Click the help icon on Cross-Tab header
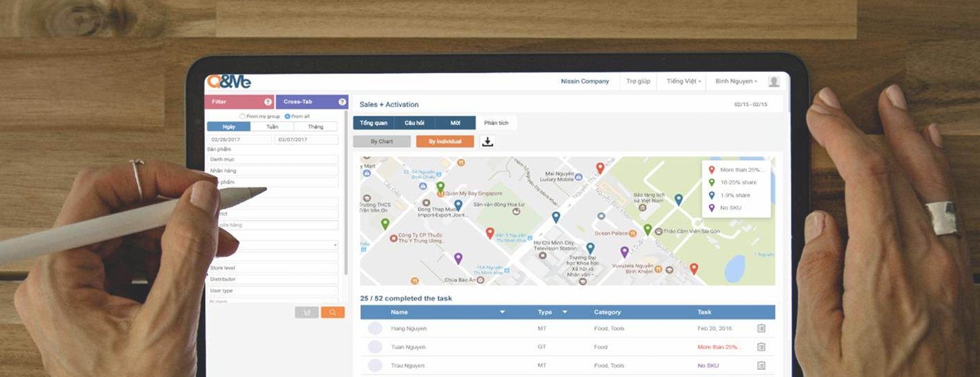Viewport: 980px width, 377px height. pos(342,102)
